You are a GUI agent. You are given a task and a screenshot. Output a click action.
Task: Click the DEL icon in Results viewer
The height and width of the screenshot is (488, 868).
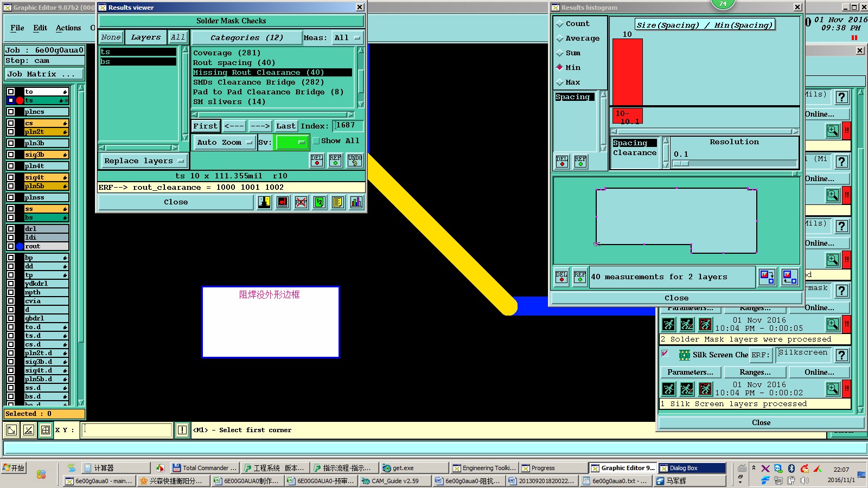tap(317, 160)
